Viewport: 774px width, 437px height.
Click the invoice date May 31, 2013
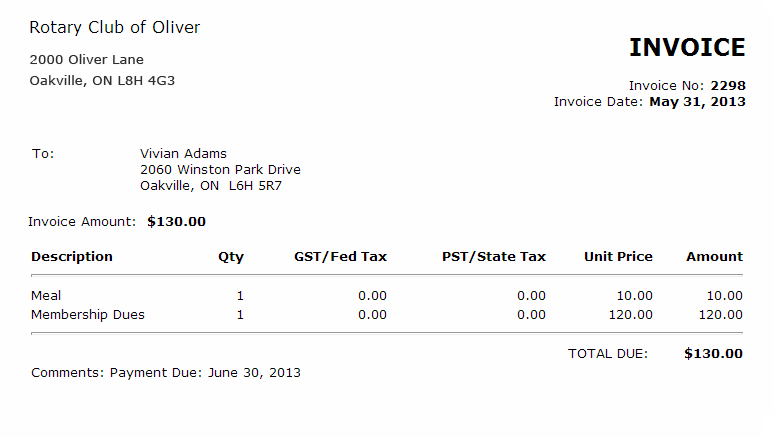(x=697, y=101)
